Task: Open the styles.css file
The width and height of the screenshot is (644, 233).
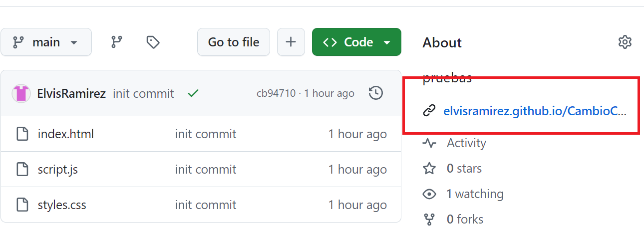Action: coord(62,205)
